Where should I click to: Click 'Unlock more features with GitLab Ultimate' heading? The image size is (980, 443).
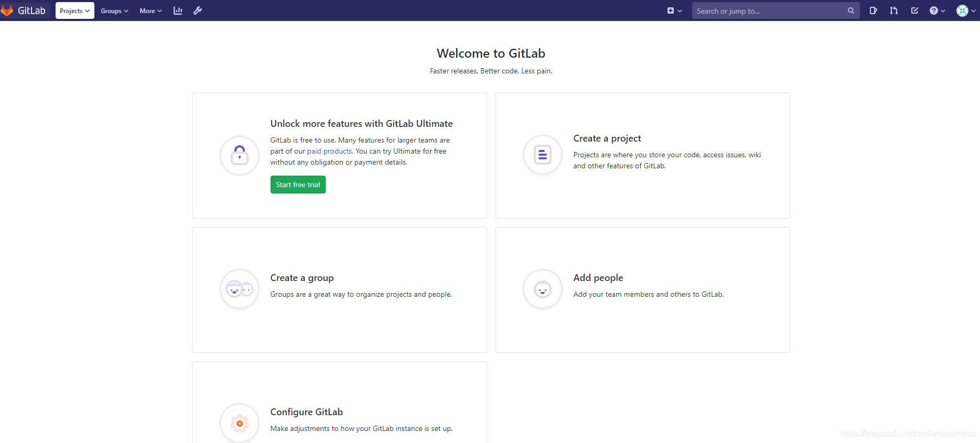[361, 124]
